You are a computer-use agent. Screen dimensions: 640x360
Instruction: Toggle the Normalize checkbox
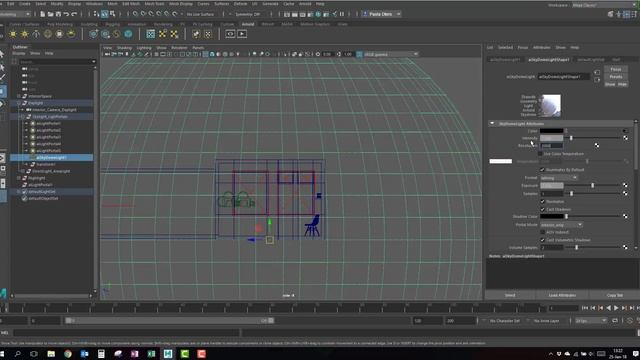[542, 202]
